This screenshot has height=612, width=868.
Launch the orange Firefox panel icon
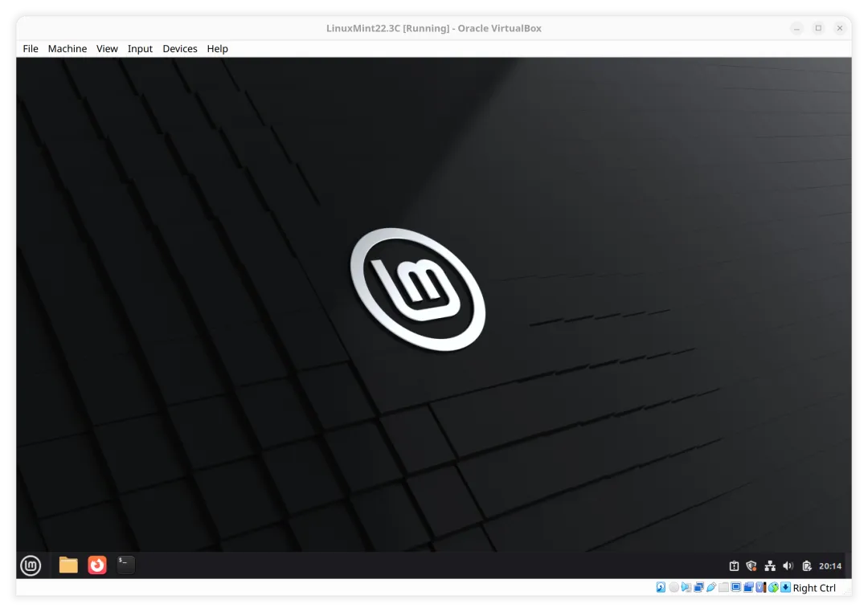click(x=97, y=565)
